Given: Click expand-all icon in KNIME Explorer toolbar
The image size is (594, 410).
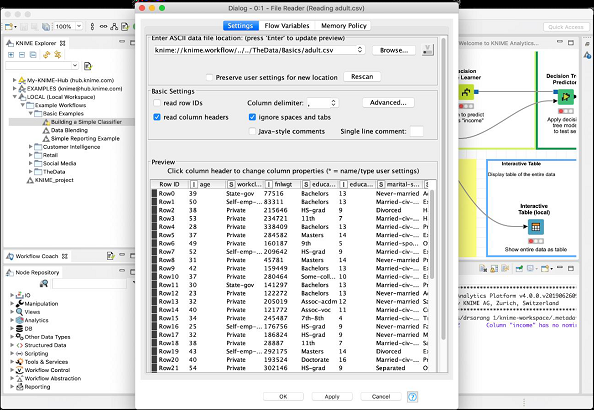Looking at the screenshot, I should click(x=11, y=55).
